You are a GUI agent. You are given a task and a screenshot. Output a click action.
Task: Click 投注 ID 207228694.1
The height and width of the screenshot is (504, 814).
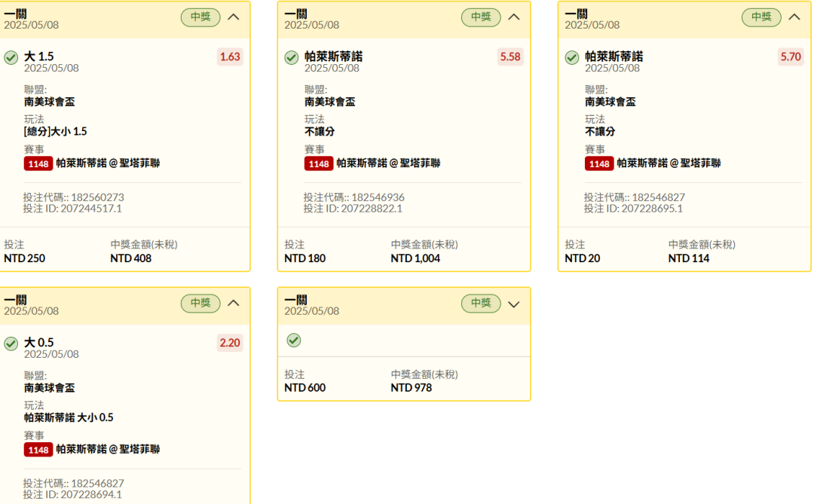click(72, 495)
